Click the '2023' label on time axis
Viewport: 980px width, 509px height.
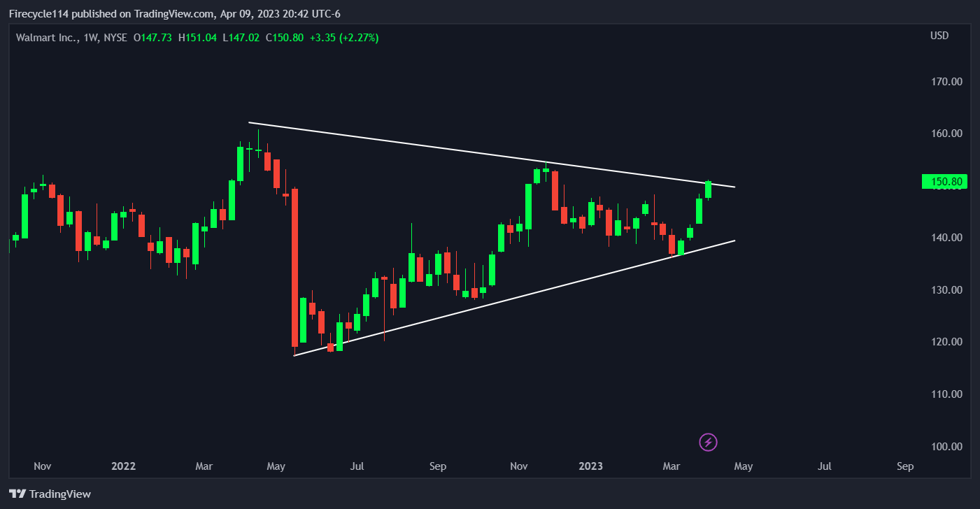point(591,466)
